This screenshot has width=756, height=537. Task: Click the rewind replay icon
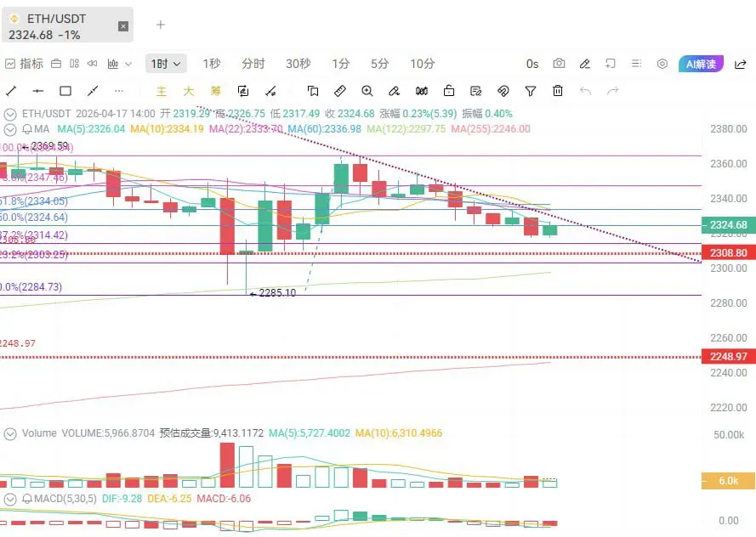[x=92, y=64]
